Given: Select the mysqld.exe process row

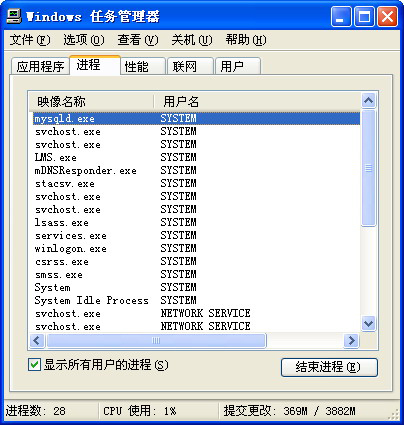Looking at the screenshot, I should (x=196, y=118).
